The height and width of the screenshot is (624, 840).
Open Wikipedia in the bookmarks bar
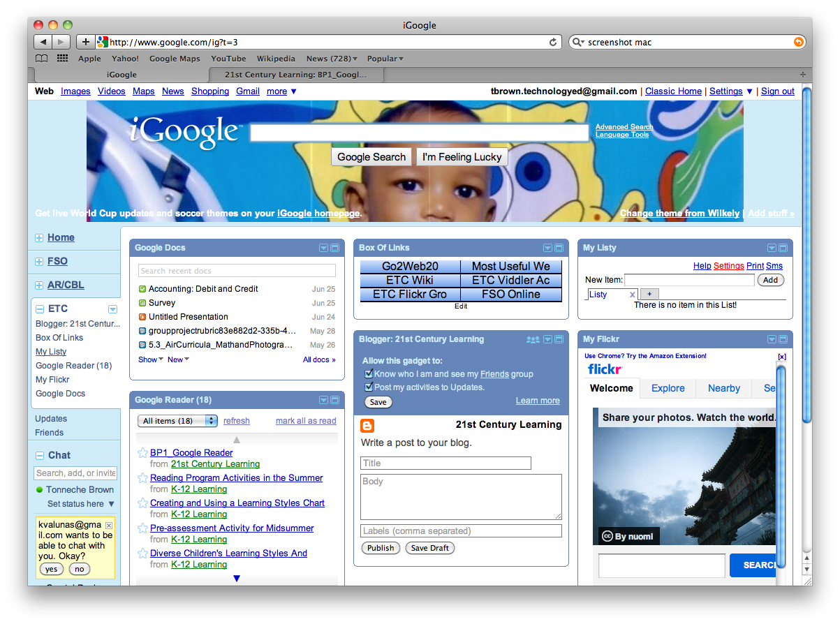pos(276,59)
